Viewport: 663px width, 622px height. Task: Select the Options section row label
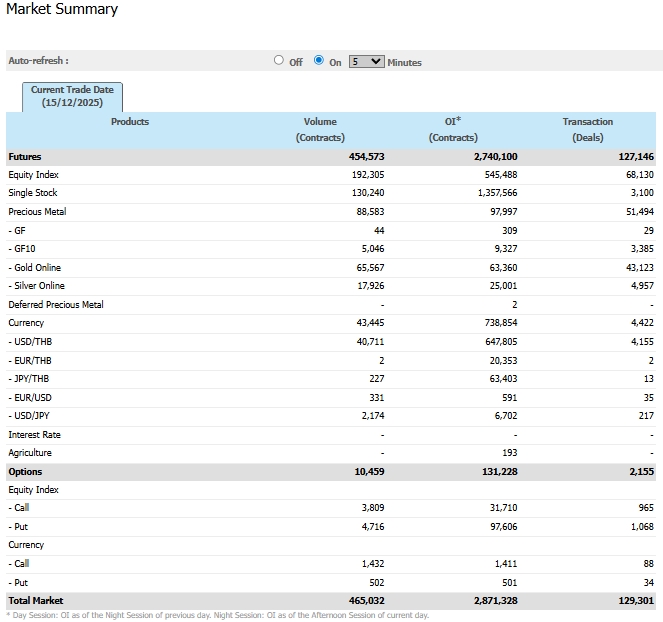(x=25, y=472)
